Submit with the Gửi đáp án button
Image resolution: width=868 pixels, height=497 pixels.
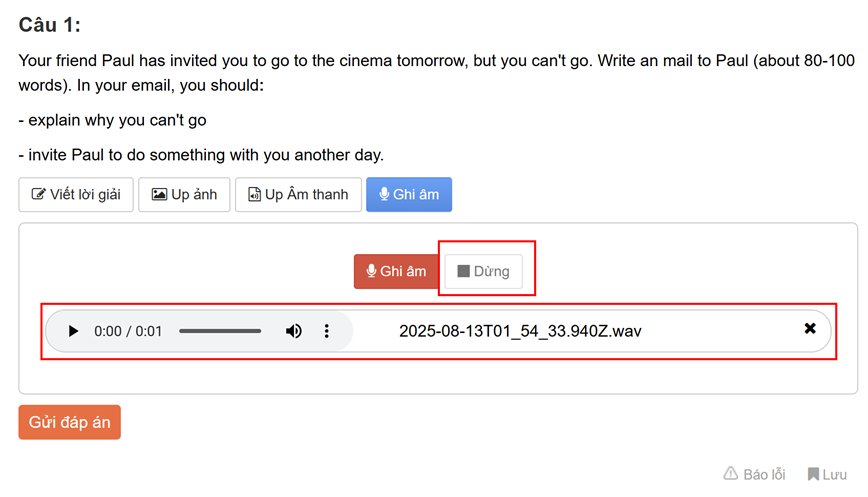[69, 422]
